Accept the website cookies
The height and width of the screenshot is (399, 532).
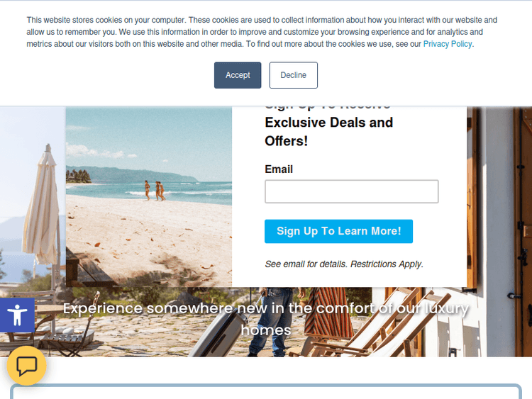point(238,75)
